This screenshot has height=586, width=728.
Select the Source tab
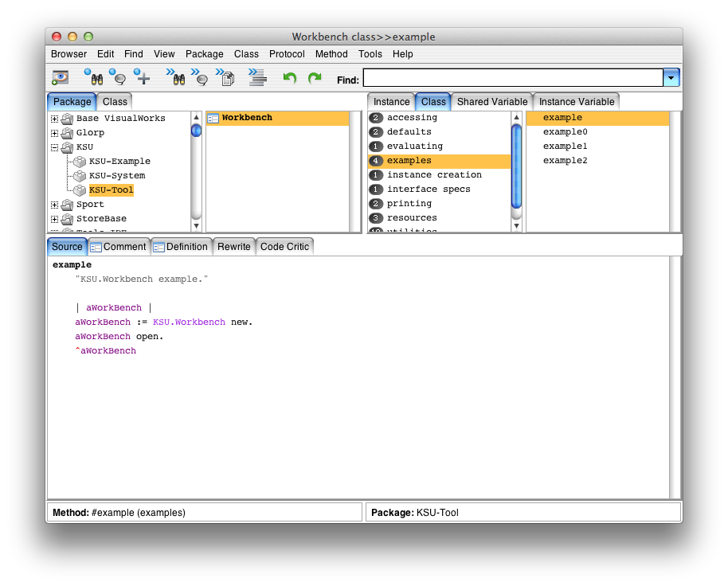[67, 246]
